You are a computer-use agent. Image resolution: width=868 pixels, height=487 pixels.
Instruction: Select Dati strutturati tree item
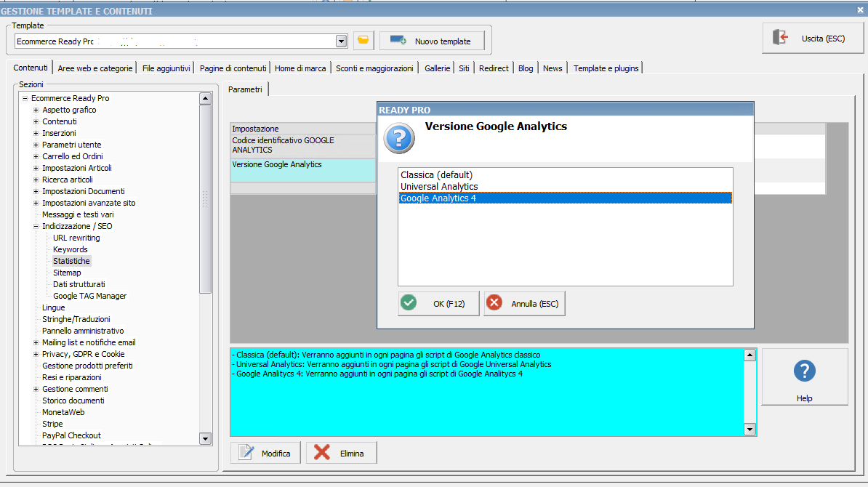[79, 284]
